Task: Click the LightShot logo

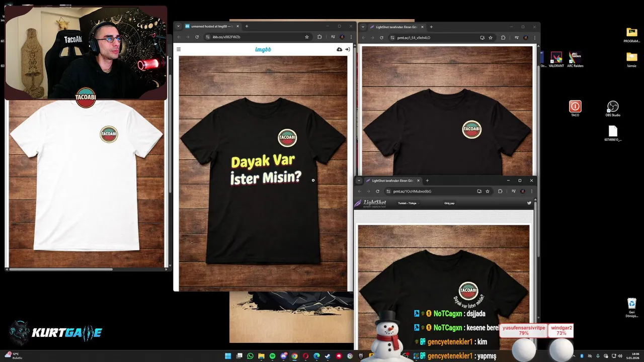Action: coord(371,203)
